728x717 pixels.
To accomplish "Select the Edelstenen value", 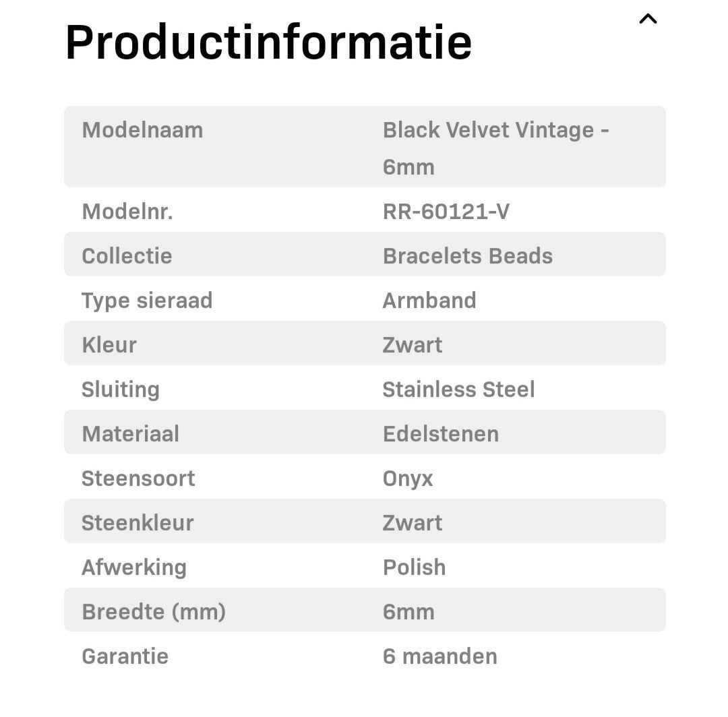I will point(440,434).
